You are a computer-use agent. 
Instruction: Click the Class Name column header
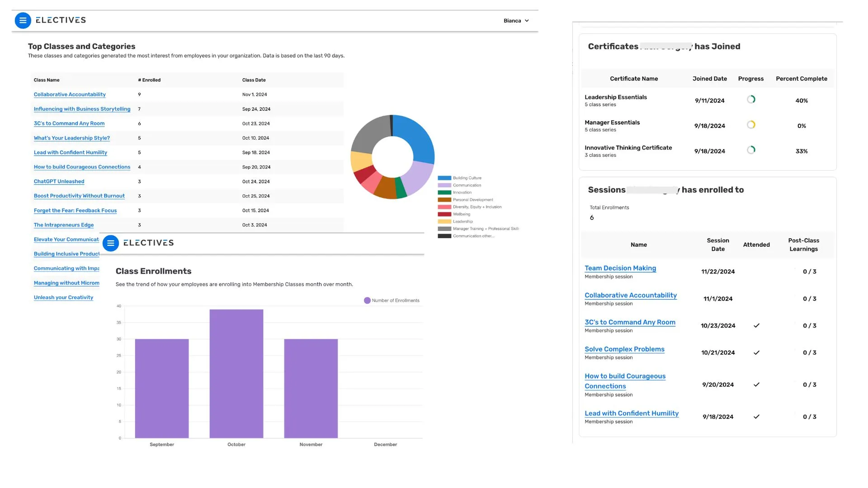tap(47, 80)
